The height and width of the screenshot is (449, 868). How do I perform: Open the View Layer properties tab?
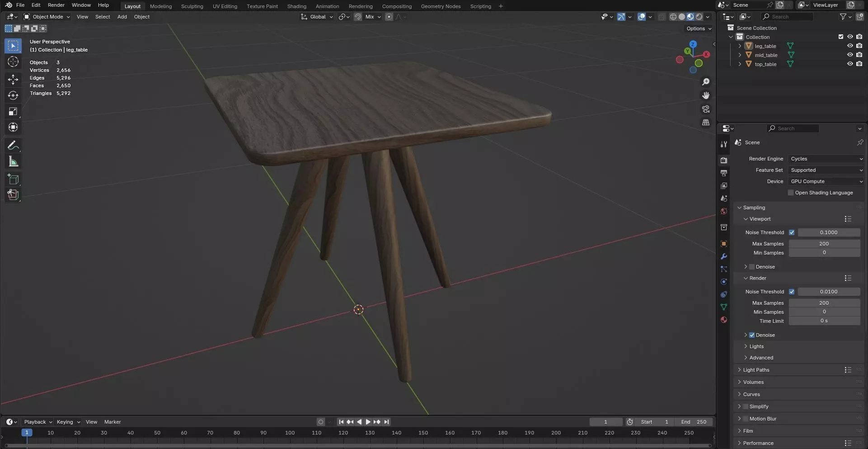pyautogui.click(x=724, y=185)
